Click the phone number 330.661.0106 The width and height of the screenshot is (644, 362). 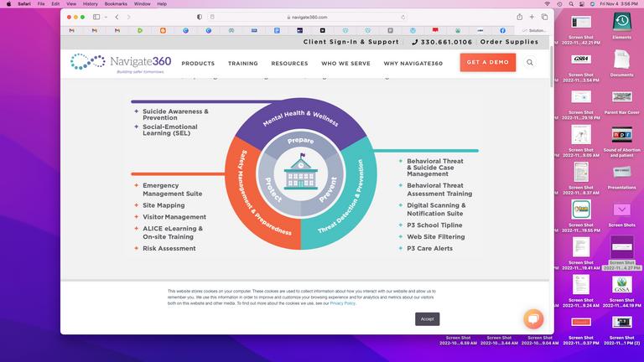tap(442, 42)
